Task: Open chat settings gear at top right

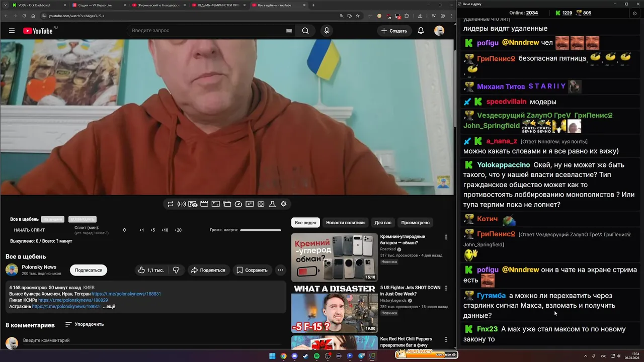Action: click(634, 13)
